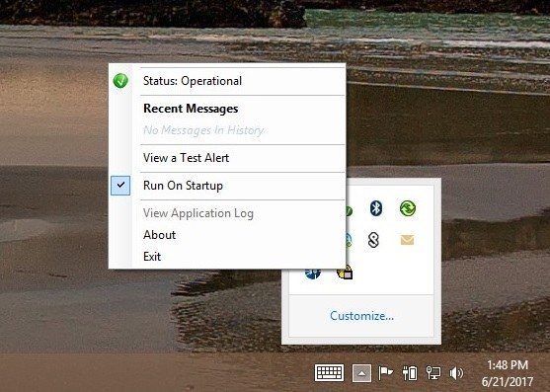Screen dimensions: 550x392
Task: Click the green sync arrows tray icon
Action: click(x=408, y=208)
